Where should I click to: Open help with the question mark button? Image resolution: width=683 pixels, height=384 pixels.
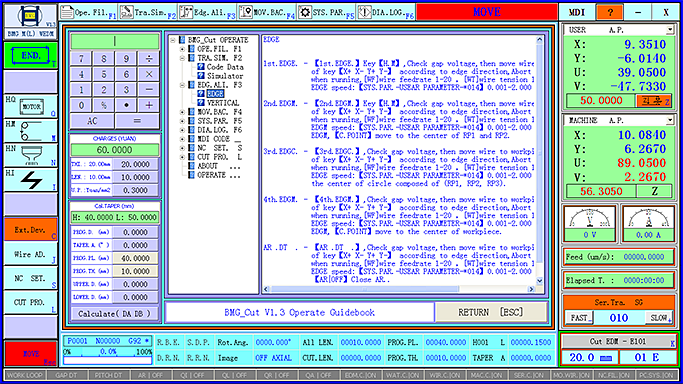pyautogui.click(x=610, y=12)
